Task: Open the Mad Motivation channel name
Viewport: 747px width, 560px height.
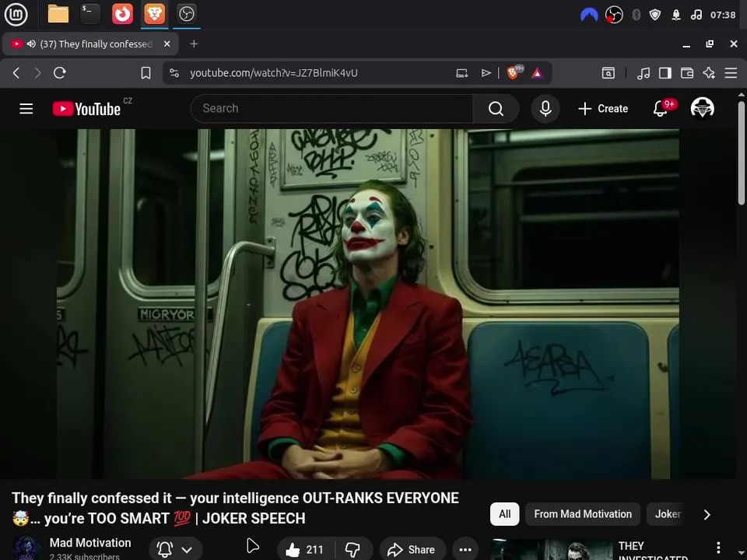Action: pyautogui.click(x=90, y=543)
